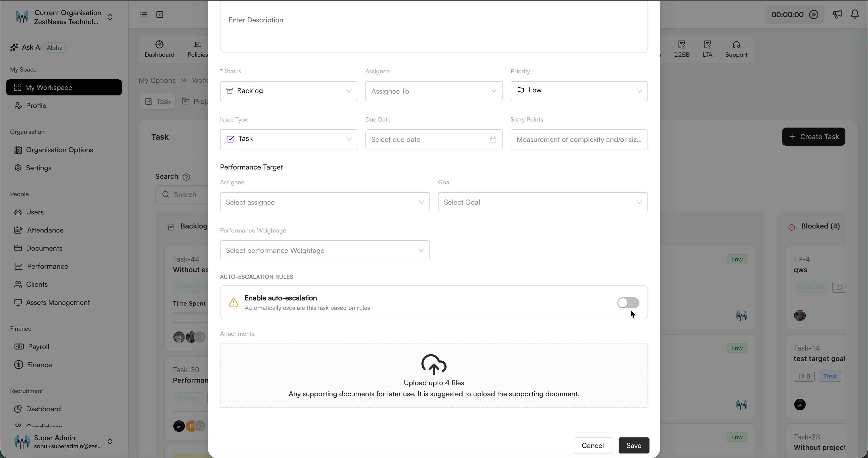Click the Ask AI sparkle item
The image size is (868, 458).
(37, 47)
